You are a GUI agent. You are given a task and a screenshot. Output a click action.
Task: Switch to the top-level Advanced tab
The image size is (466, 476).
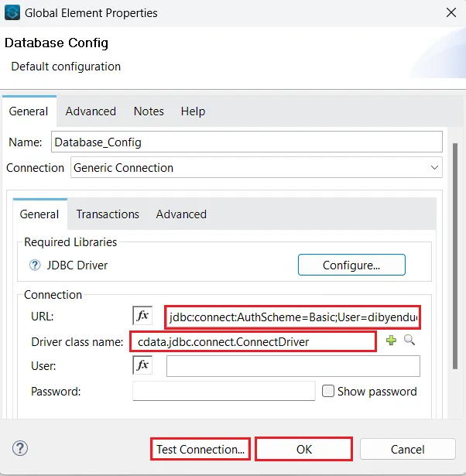tap(91, 111)
